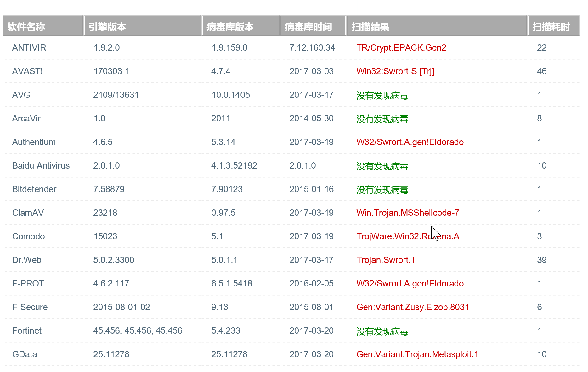
Task: Click Comodo's TrojWare.Win32 scan result
Action: tap(408, 236)
